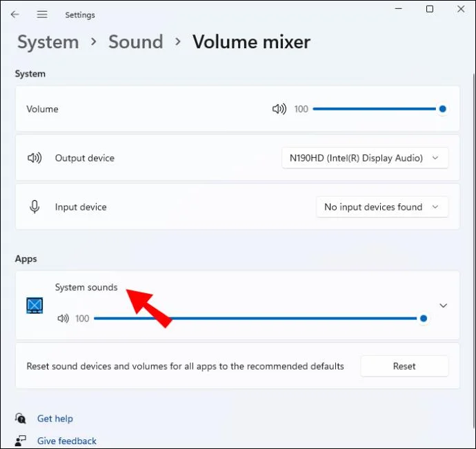The image size is (476, 449).
Task: Click the System sounds label
Action: coord(86,287)
